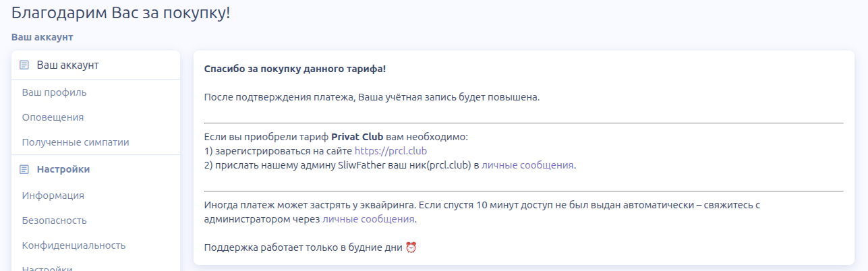The width and height of the screenshot is (868, 271).
Task: Click личные сообщения link in the acquiring delay paragraph
Action: tap(368, 219)
